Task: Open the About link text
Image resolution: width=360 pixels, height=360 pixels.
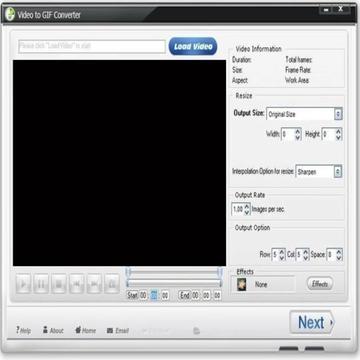Action: tap(57, 331)
